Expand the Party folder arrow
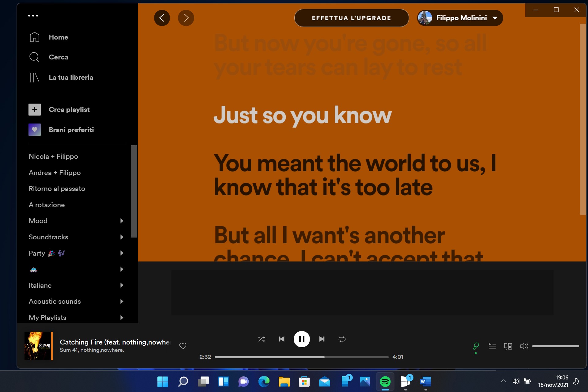The image size is (588, 392). pos(122,253)
